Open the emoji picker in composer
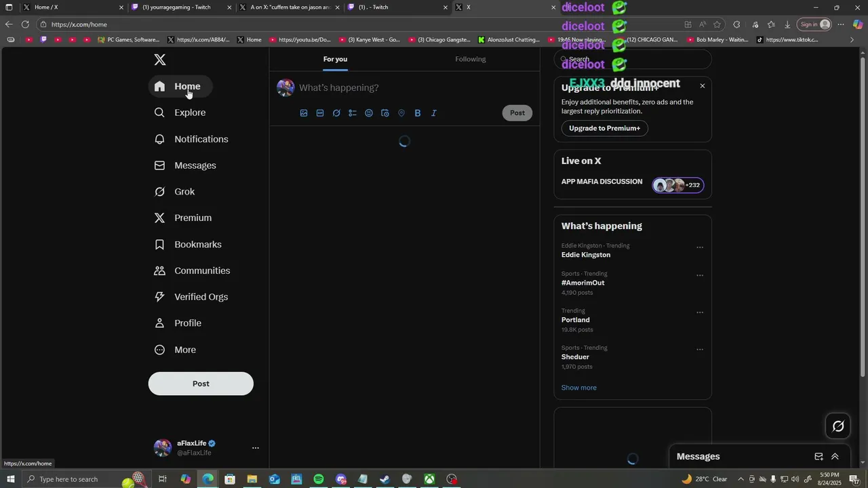The image size is (868, 488). [369, 113]
